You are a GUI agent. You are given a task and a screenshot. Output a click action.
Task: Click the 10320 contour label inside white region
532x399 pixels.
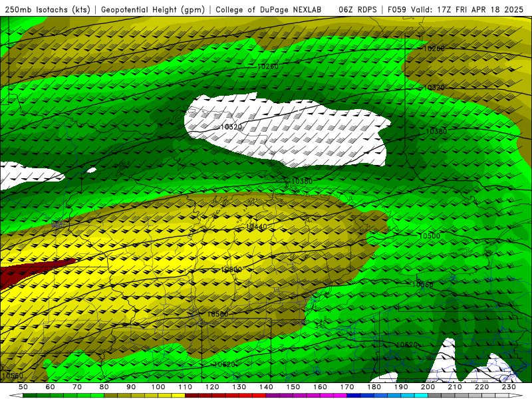coord(231,127)
